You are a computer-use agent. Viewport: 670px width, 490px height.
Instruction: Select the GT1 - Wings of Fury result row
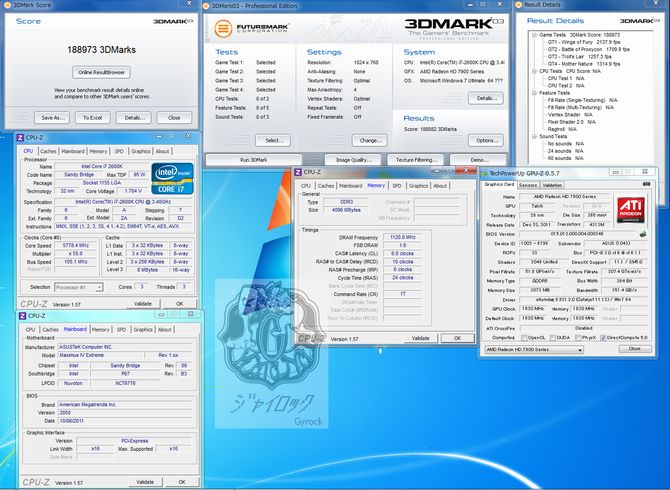(584, 42)
